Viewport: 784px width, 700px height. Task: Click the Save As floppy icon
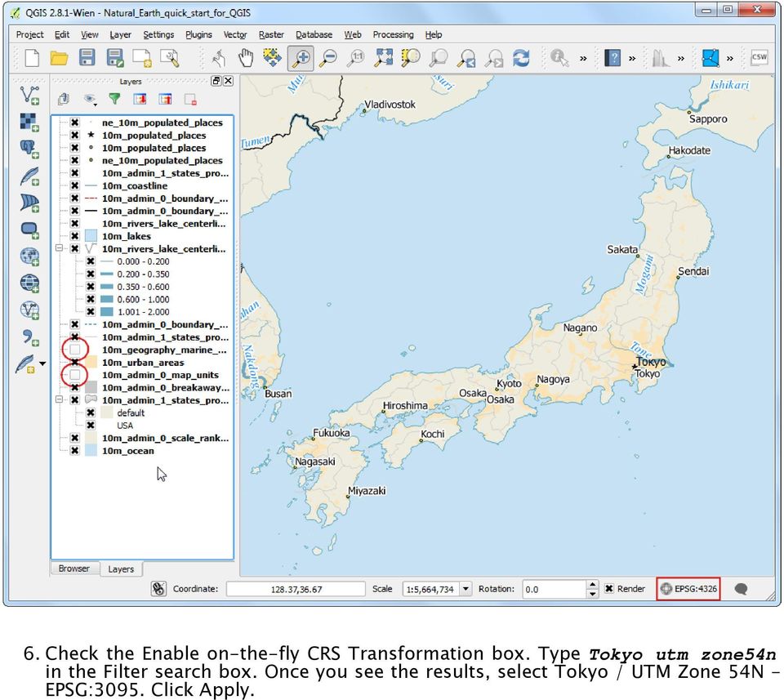[x=115, y=58]
